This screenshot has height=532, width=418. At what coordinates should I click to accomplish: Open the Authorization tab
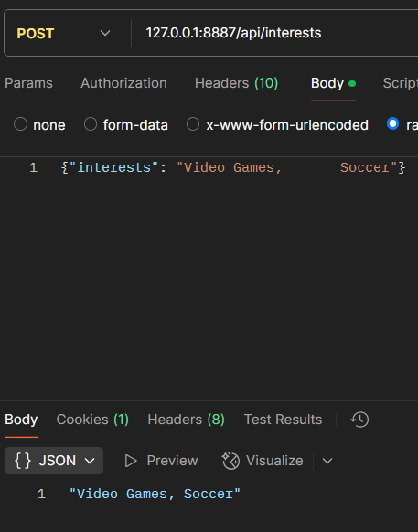pyautogui.click(x=124, y=83)
